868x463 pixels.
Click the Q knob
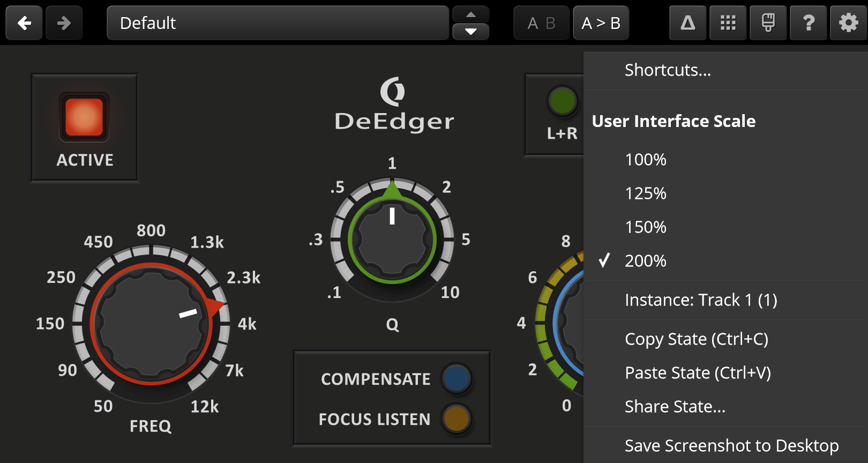392,239
